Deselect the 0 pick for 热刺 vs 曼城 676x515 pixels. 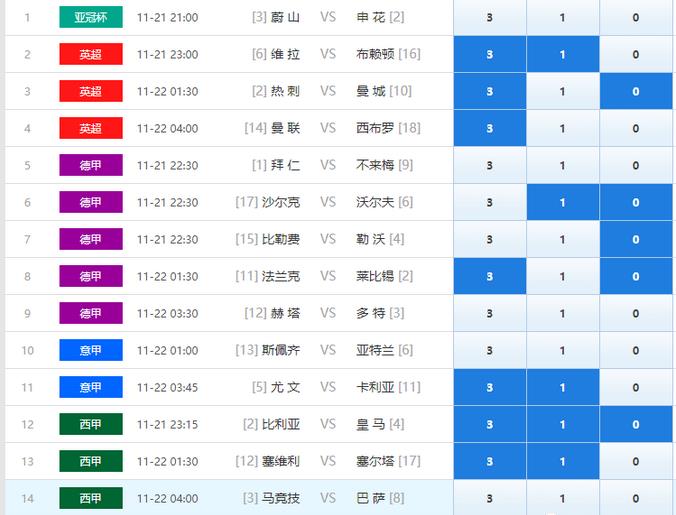pos(636,91)
